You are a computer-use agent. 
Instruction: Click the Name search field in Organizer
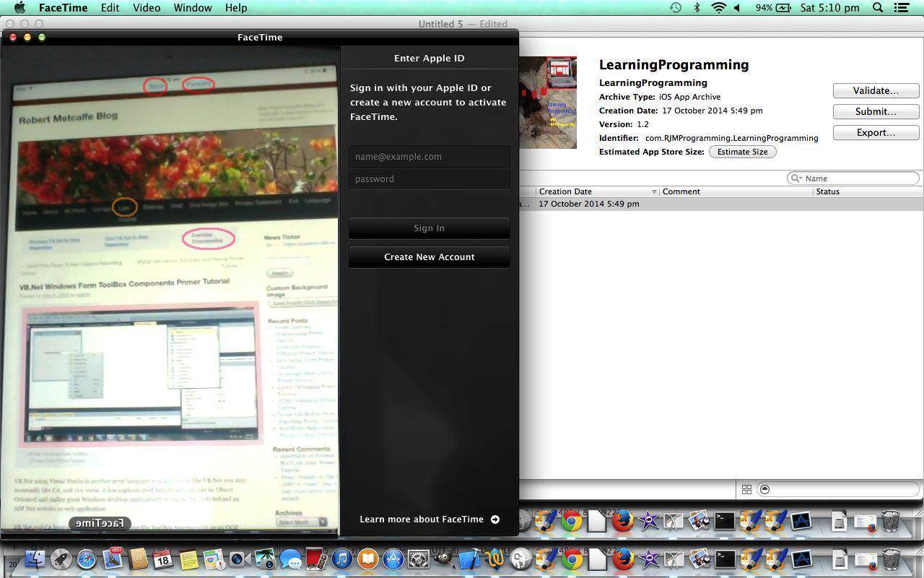853,178
